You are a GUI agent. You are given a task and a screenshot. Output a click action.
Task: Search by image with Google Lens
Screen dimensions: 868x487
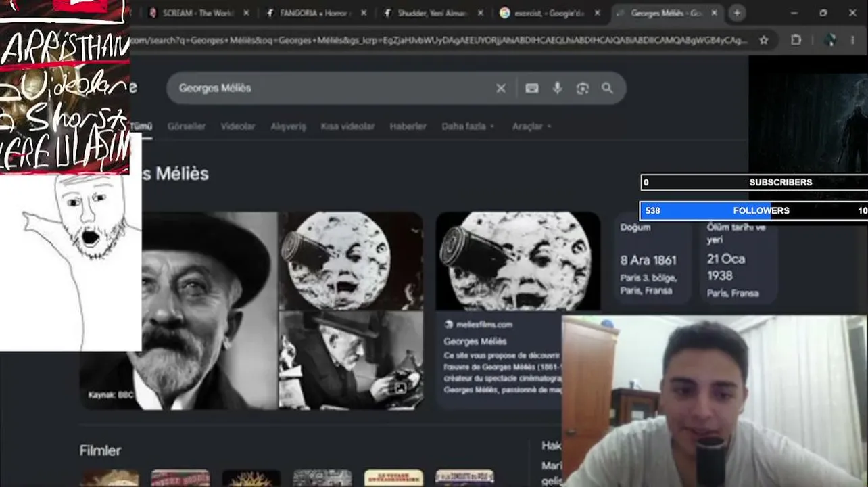(582, 88)
